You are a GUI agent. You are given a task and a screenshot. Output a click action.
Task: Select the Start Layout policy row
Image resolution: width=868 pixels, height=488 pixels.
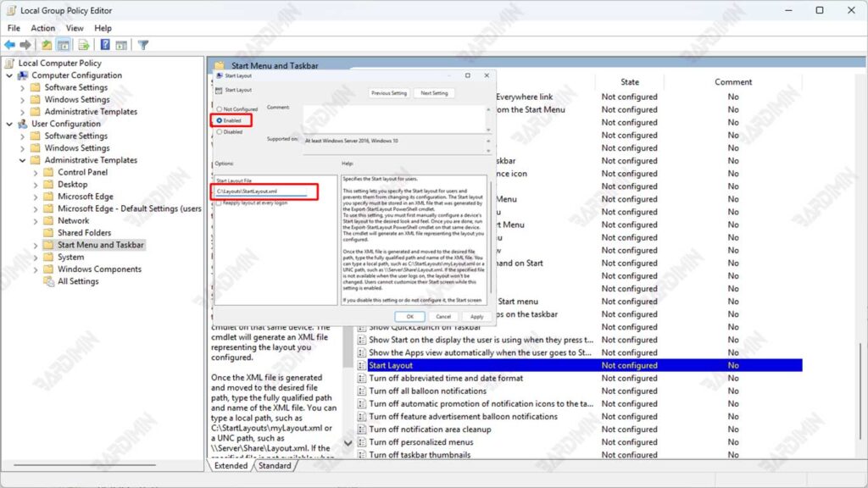click(x=580, y=365)
